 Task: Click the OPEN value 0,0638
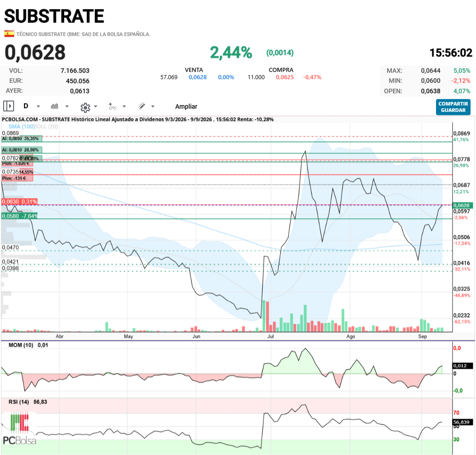[431, 91]
